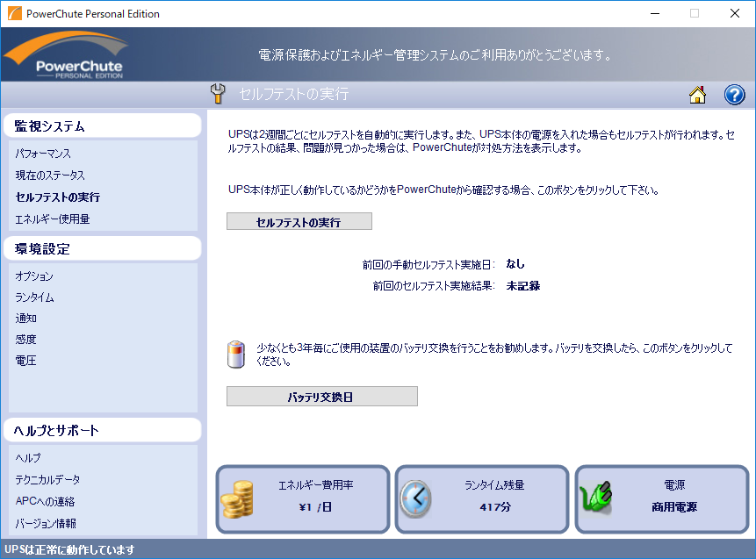Click the Home house icon
Screen dimensions: 756x559
click(x=697, y=95)
